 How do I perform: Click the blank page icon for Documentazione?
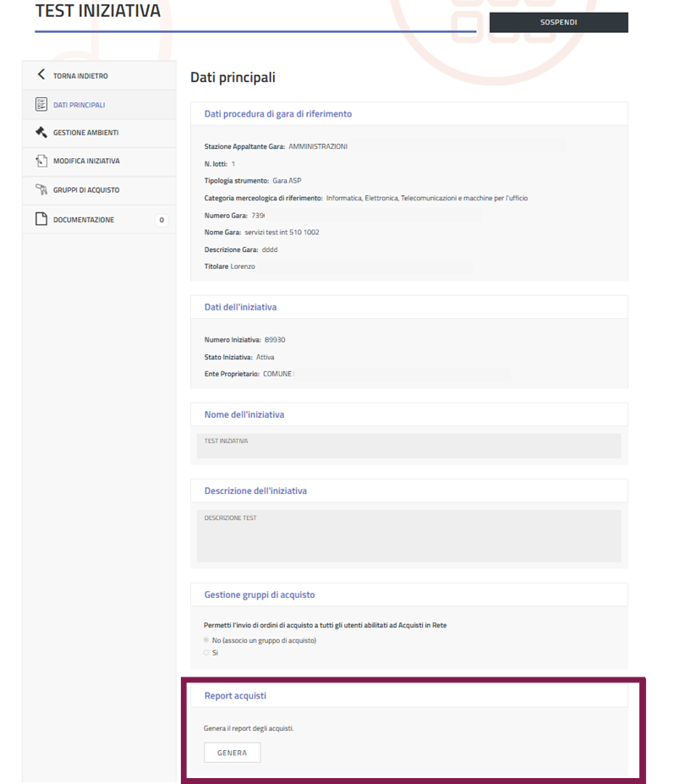click(41, 220)
